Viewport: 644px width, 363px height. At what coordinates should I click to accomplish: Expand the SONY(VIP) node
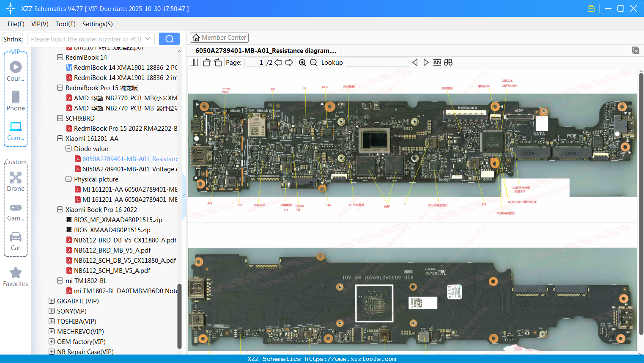tap(52, 311)
